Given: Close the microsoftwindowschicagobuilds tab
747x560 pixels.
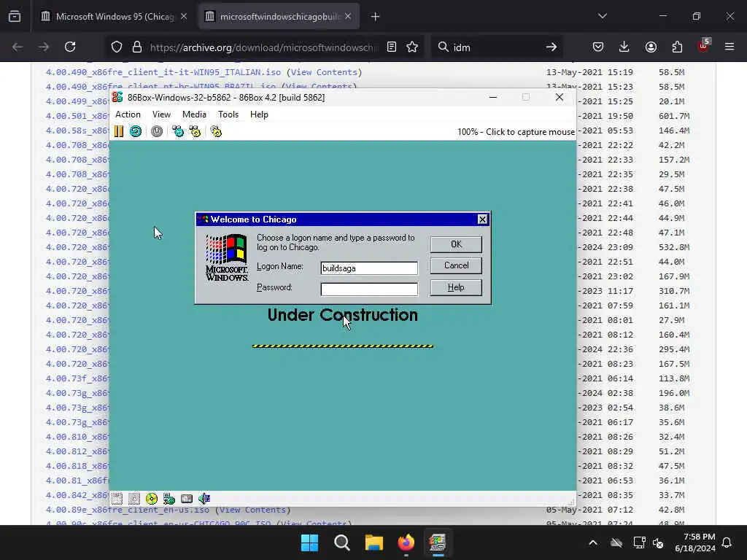Looking at the screenshot, I should tap(348, 17).
